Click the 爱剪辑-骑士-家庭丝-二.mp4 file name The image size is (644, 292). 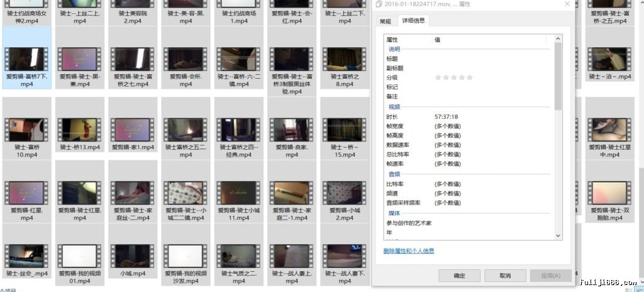133,214
